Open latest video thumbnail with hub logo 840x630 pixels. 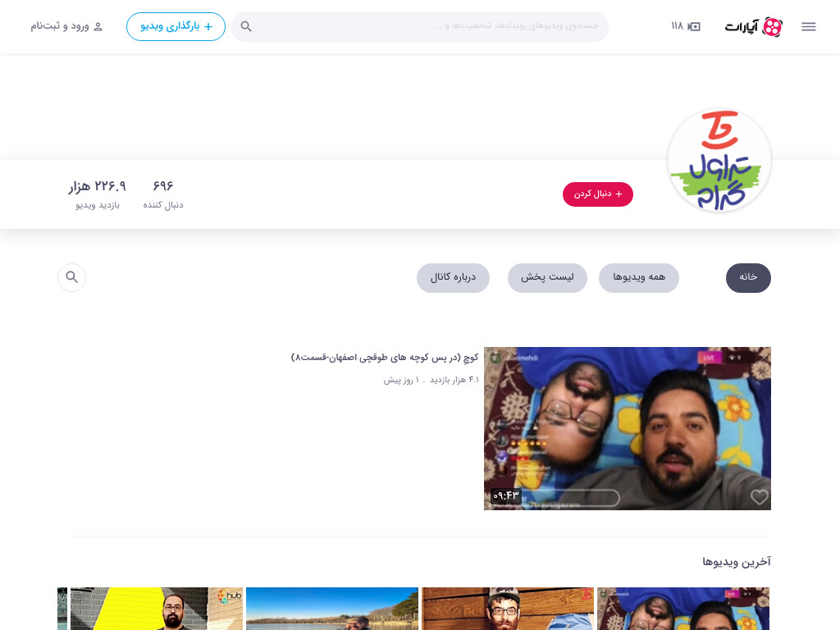coord(157,609)
